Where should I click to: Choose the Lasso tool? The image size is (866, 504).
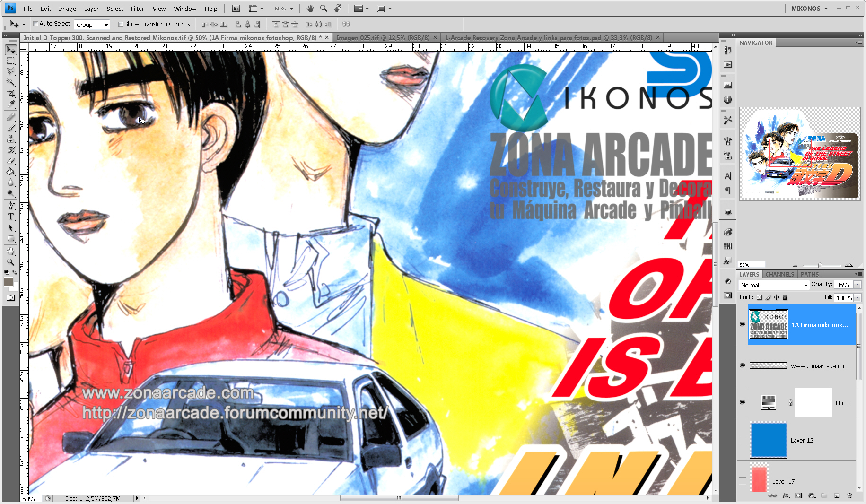point(11,71)
